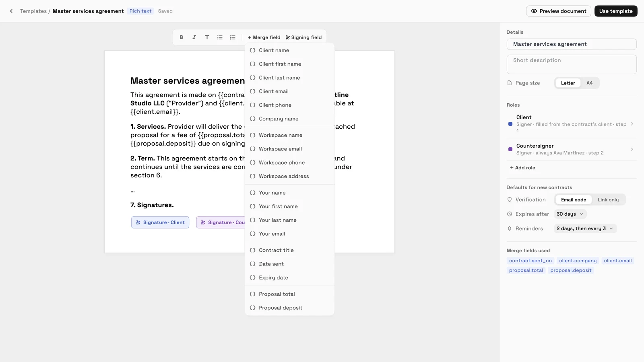644x362 pixels.
Task: Open Preview document
Action: [x=558, y=11]
